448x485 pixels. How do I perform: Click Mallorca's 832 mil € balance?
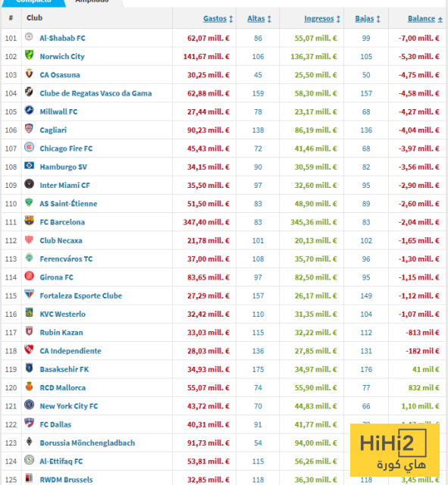click(x=424, y=388)
